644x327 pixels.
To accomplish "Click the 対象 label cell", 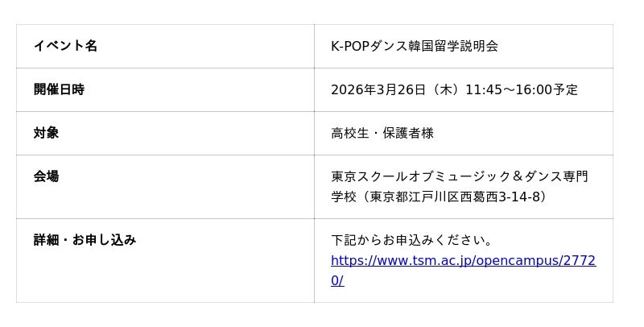I will (x=46, y=133).
